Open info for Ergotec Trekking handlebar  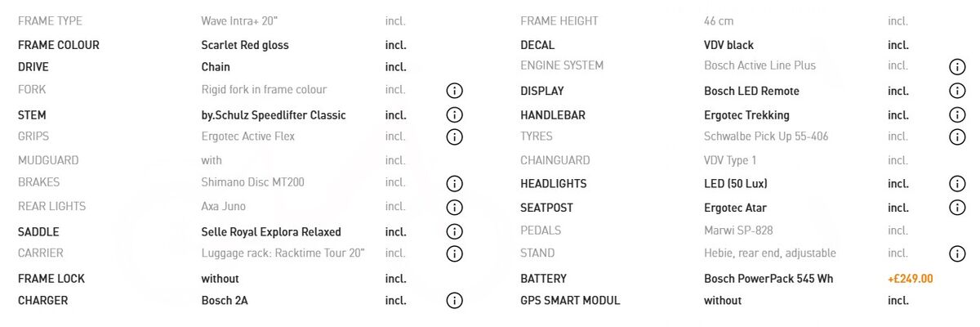[957, 115]
